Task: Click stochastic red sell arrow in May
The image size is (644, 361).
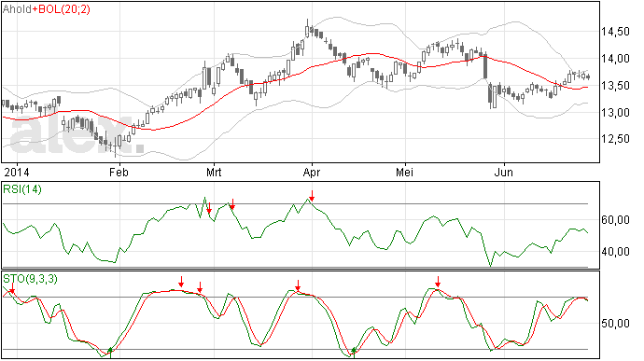Action: tap(439, 282)
